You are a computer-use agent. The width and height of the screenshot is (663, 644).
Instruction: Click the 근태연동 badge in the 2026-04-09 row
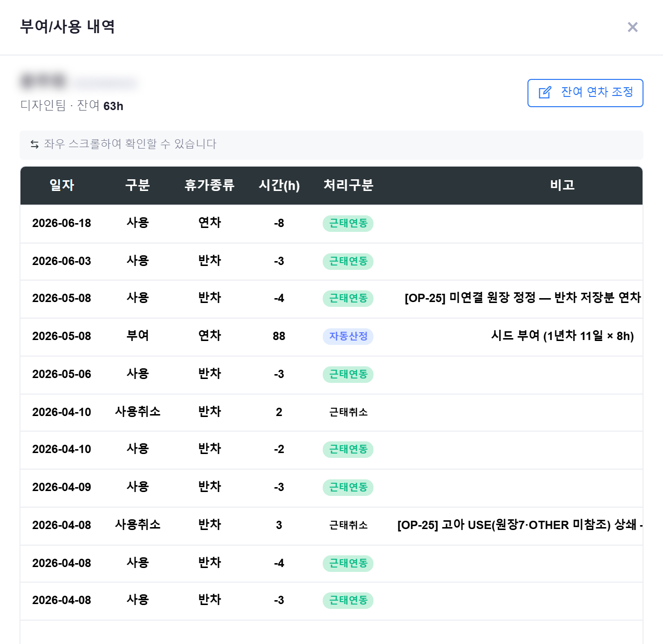[348, 487]
